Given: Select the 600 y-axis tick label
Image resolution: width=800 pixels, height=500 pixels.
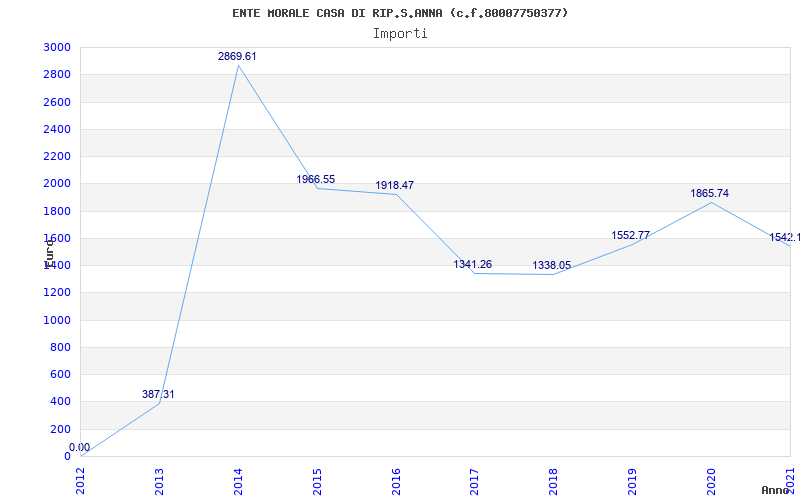Looking at the screenshot, I should 60,374.
